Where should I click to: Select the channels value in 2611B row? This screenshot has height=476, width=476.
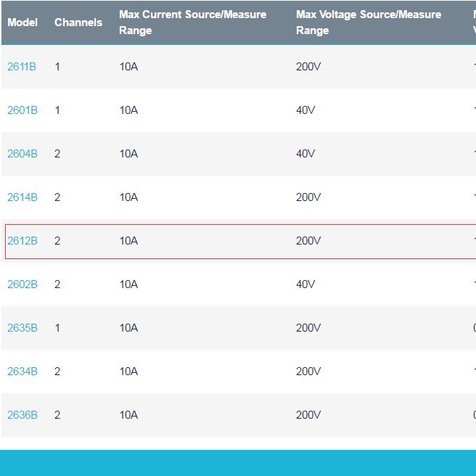tap(57, 67)
